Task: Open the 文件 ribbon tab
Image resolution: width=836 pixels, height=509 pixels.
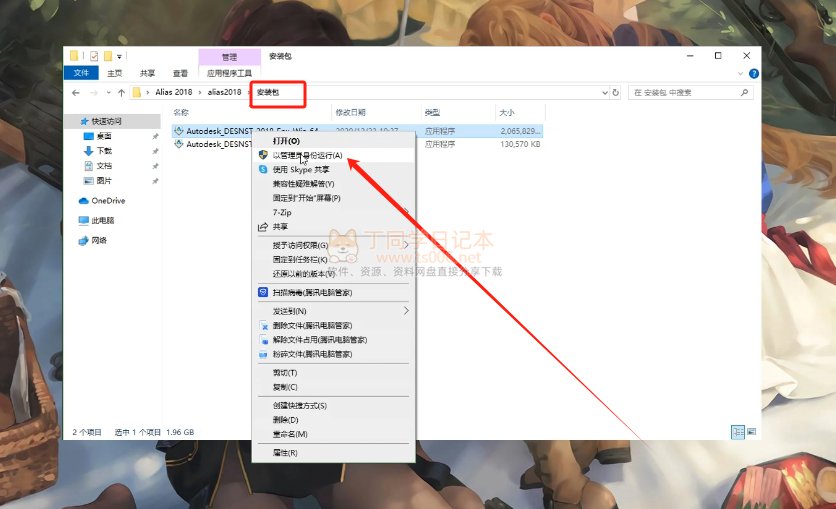Action: [x=81, y=73]
